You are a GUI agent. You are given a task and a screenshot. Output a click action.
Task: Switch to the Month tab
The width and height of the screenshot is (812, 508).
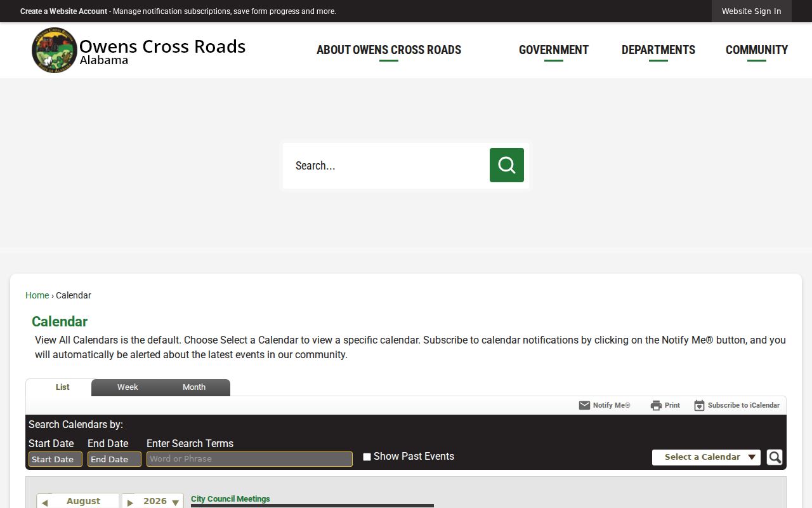point(194,387)
